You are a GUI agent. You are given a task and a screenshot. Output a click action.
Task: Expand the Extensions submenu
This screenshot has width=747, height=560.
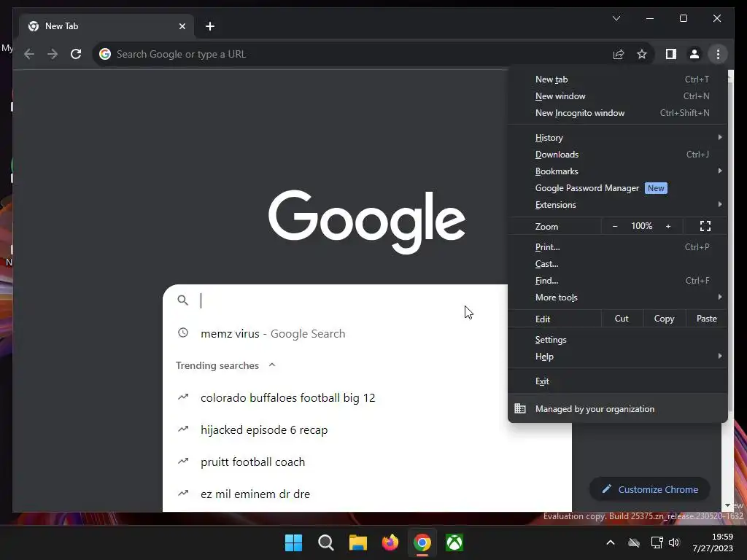point(618,205)
